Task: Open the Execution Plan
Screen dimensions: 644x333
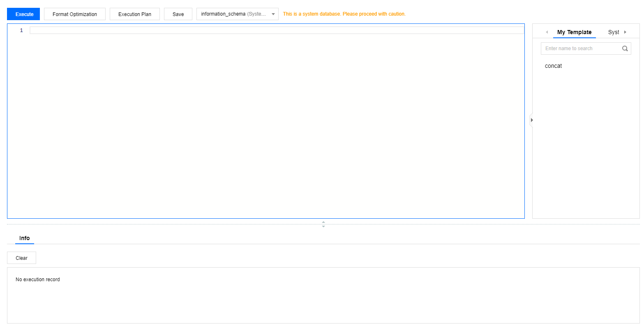Action: (x=135, y=14)
